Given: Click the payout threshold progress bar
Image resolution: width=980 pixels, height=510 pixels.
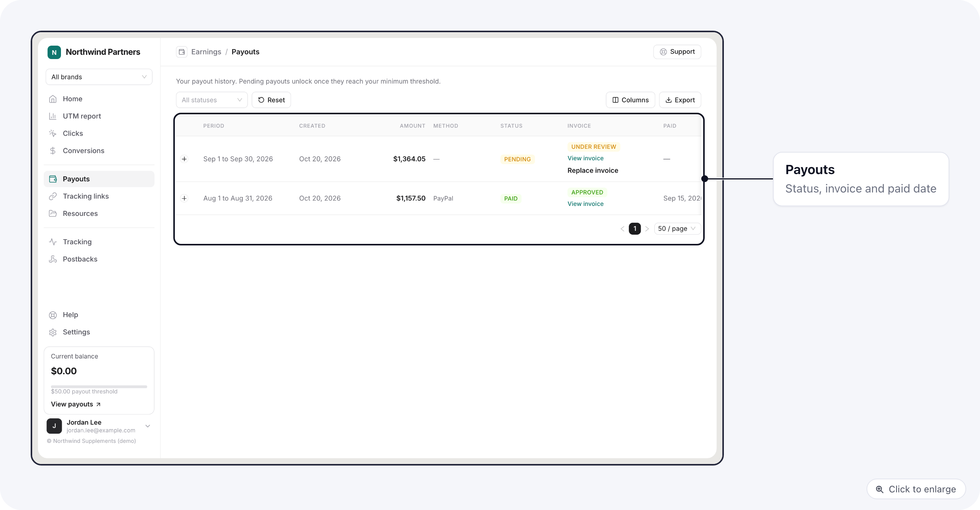Looking at the screenshot, I should [99, 387].
